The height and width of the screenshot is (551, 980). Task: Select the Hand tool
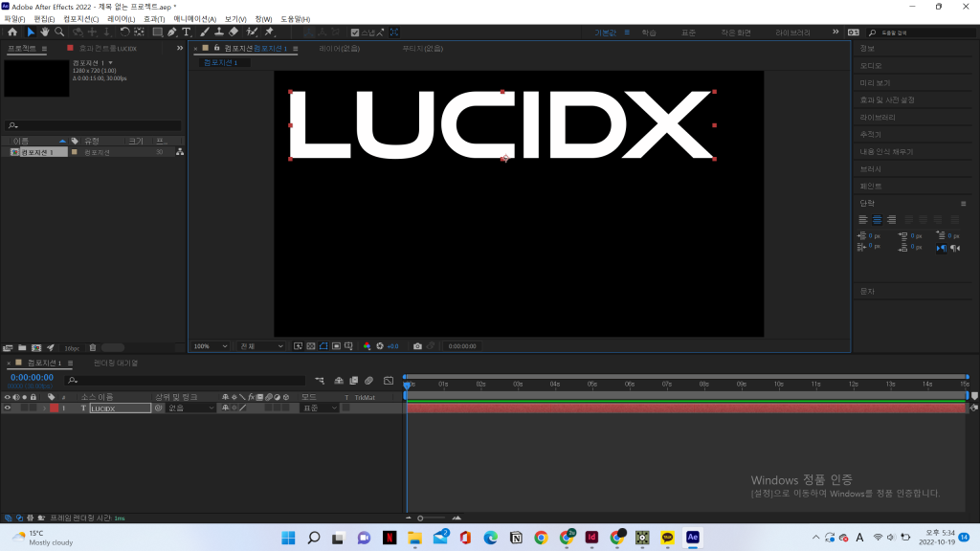[45, 32]
